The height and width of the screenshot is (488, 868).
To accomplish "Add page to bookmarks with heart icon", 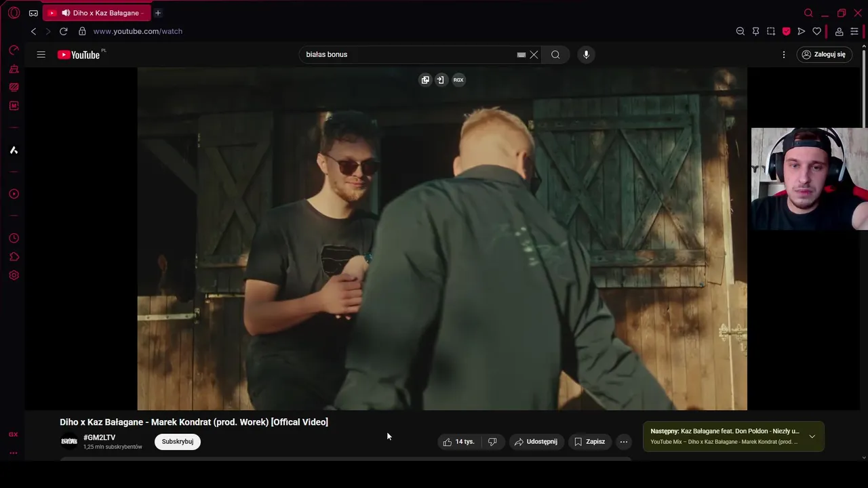I will pos(817,31).
